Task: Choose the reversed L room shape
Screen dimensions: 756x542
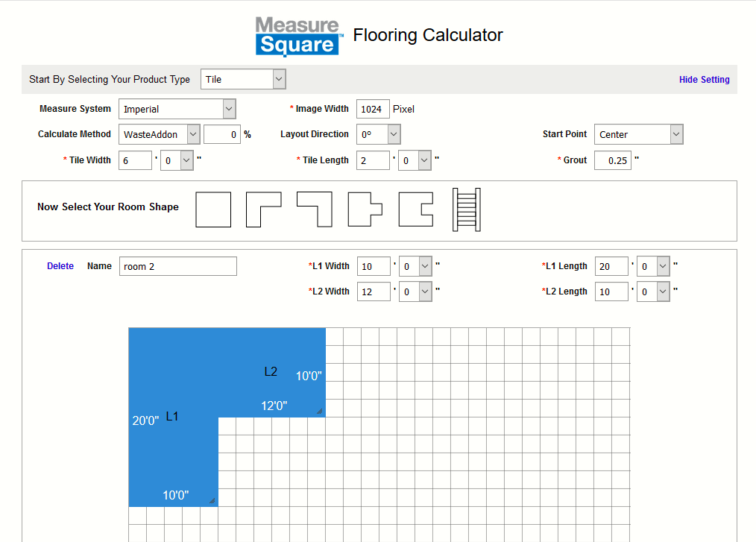Action: pos(315,209)
